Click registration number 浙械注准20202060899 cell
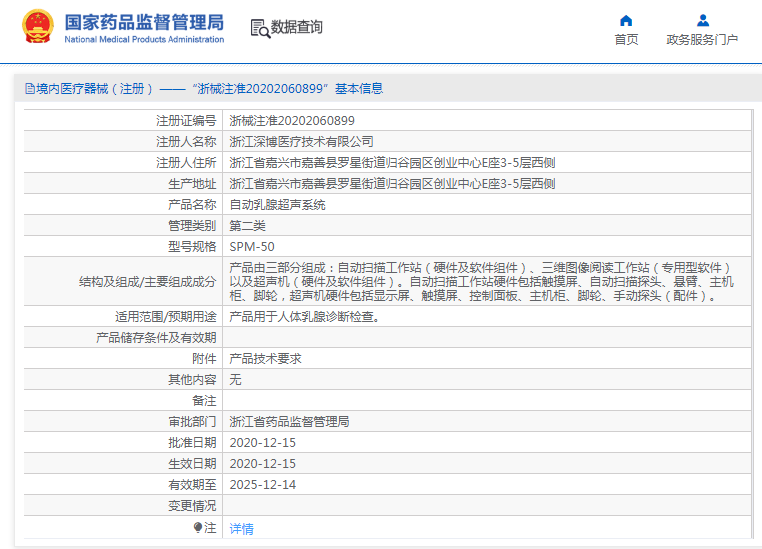The image size is (762, 549). point(291,120)
